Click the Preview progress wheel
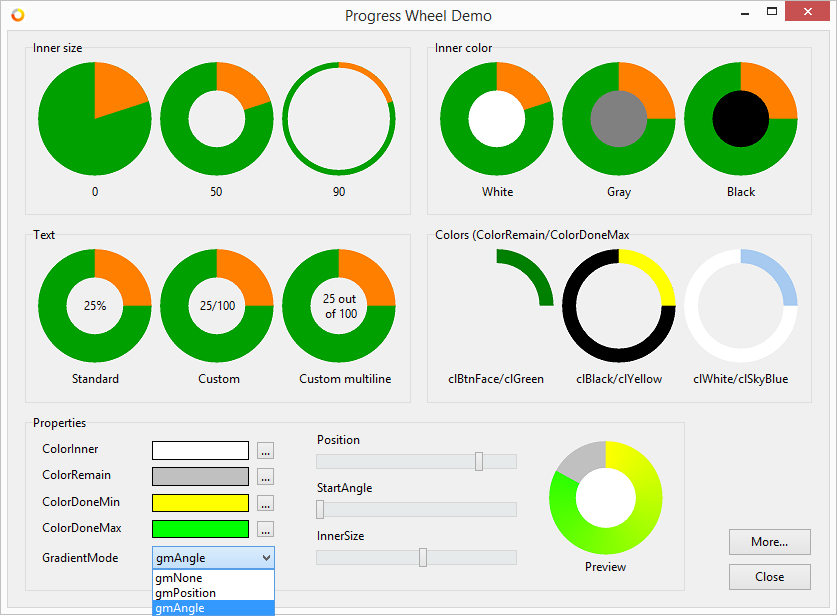This screenshot has width=837, height=616. coord(605,496)
